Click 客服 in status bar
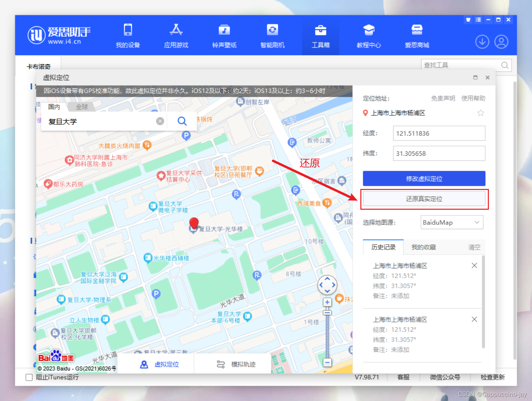Screen dimensions: 532x401 pos(404,377)
